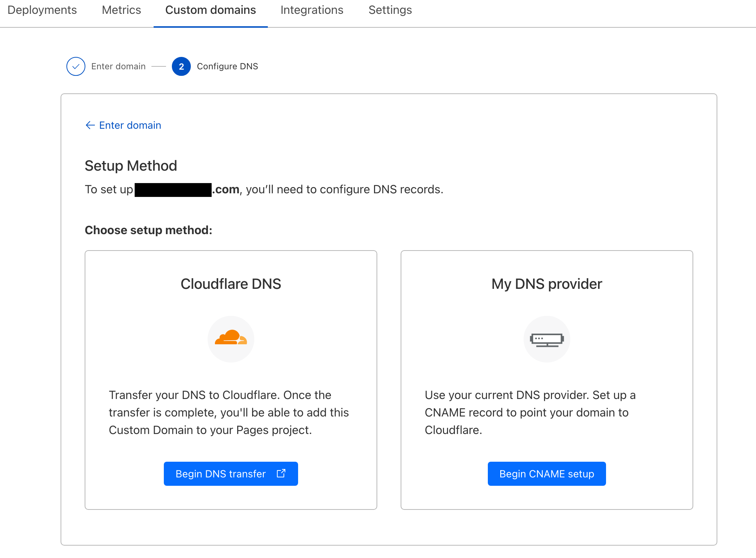Go to the Integrations tab
Viewport: 756px width, 558px height.
pos(312,10)
